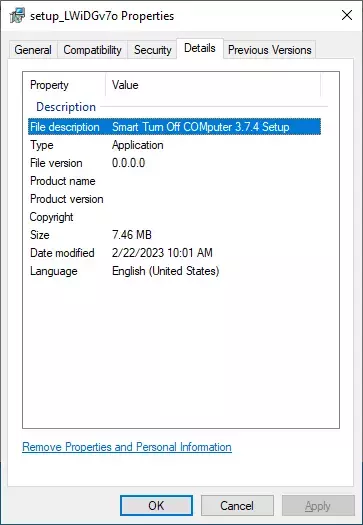Select the Date modified row
363x525 pixels.
pos(174,253)
